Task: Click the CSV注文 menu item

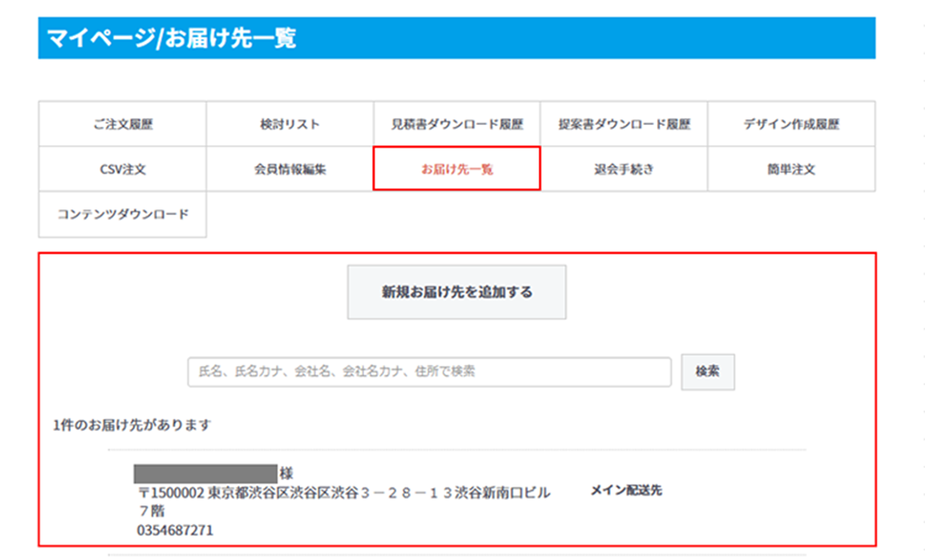Action: pos(123,169)
